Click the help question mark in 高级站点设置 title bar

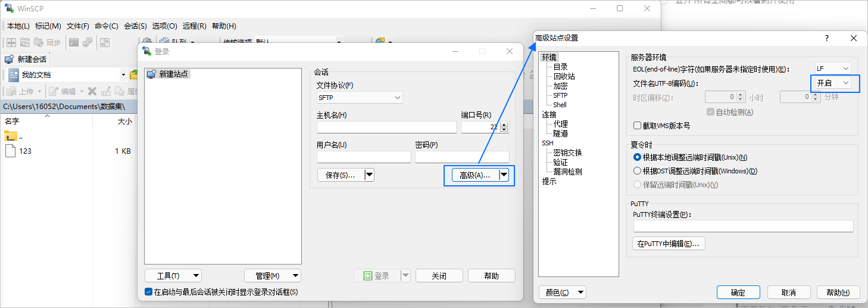tap(826, 38)
